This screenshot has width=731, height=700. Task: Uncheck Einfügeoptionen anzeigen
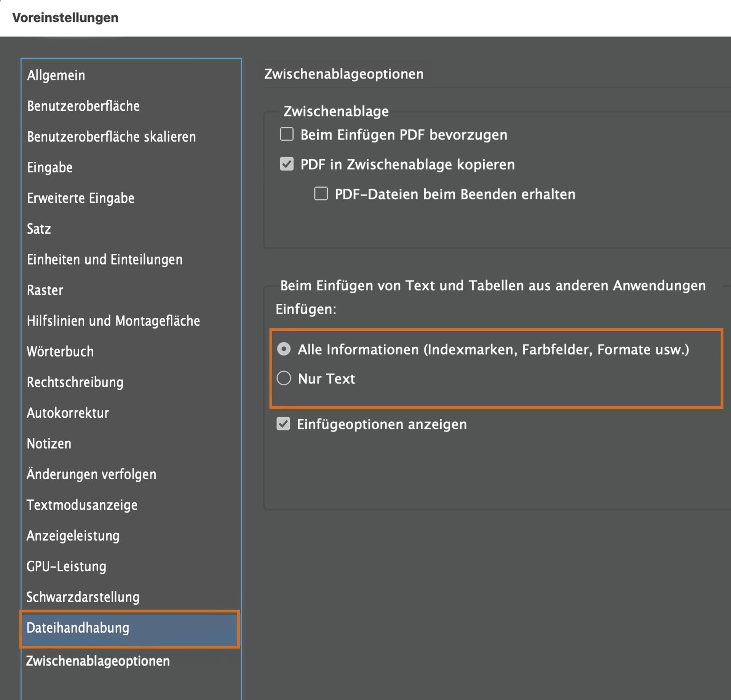[283, 424]
